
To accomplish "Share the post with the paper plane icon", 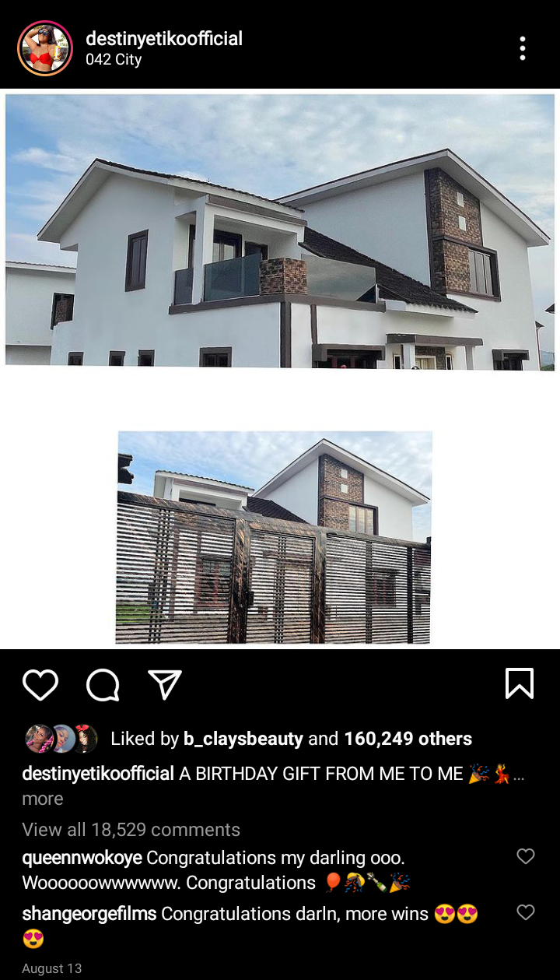I will [165, 684].
